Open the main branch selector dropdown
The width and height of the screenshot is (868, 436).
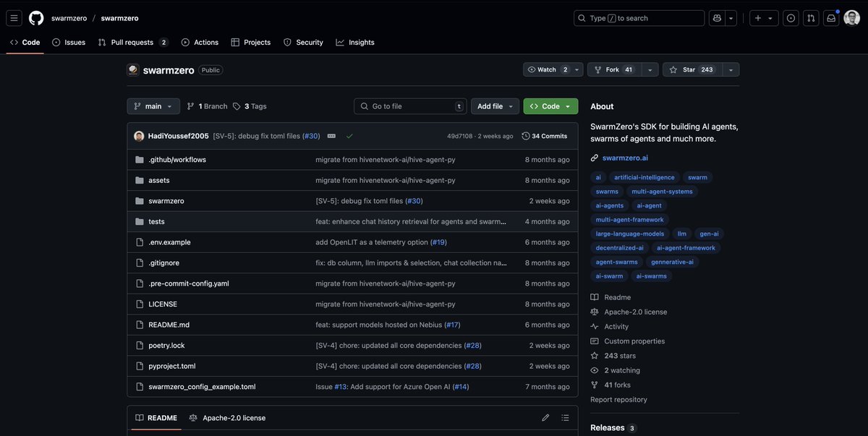pos(153,106)
